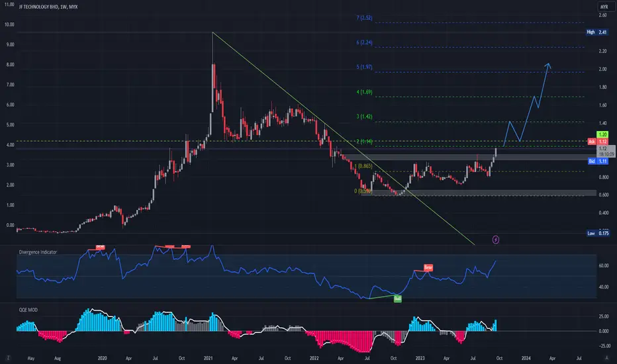Screen dimensions: 617x364
Task: Select Fibonacci level label 3 (1.42)
Action: [x=364, y=116]
